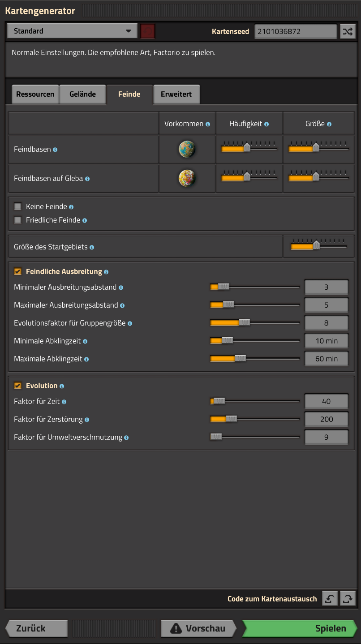Enable the Keine Feinde checkbox

pos(18,206)
